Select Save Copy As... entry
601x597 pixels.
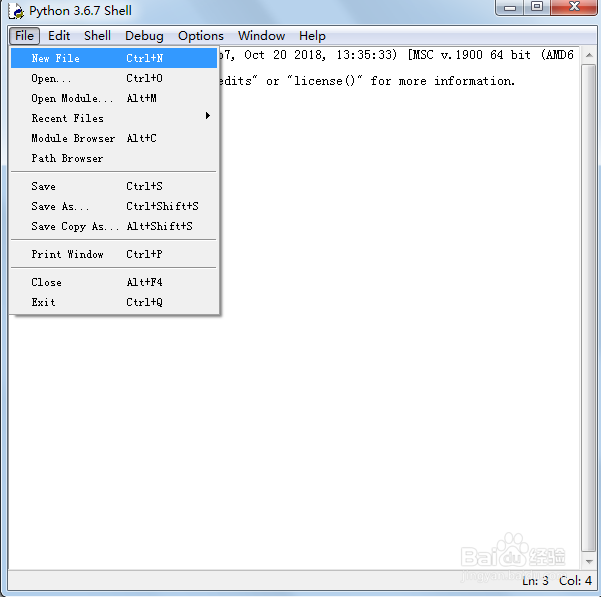(114, 226)
